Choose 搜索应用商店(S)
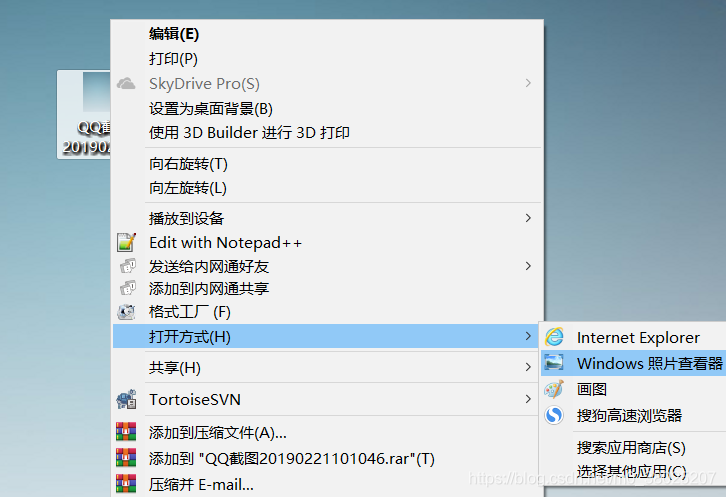 point(633,448)
